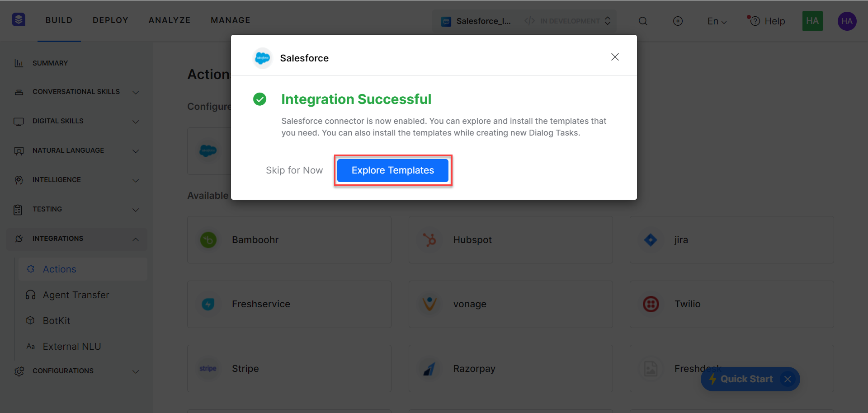The width and height of the screenshot is (868, 413).
Task: Open the Help question mark icon
Action: pos(755,21)
